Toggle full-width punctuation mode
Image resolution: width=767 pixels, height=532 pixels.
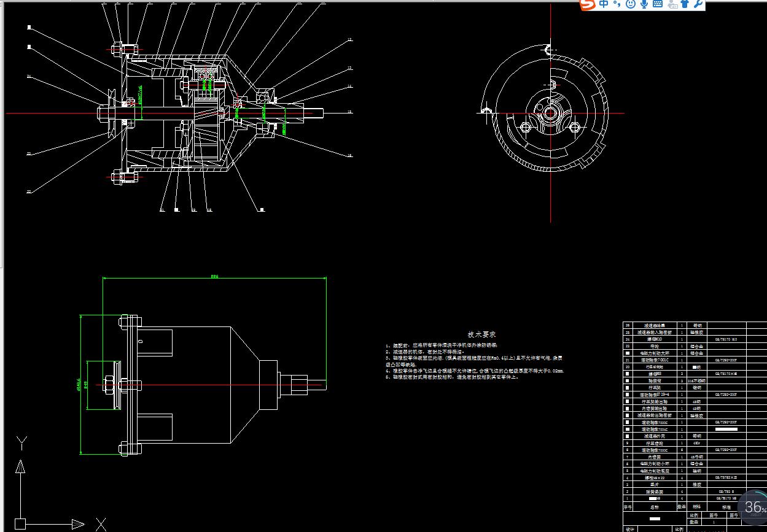[617, 4]
